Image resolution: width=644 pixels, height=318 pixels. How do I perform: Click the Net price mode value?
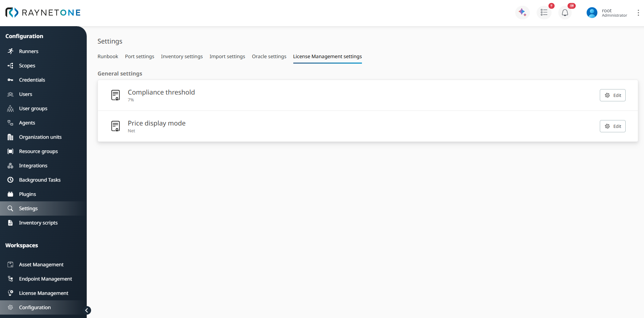(131, 131)
